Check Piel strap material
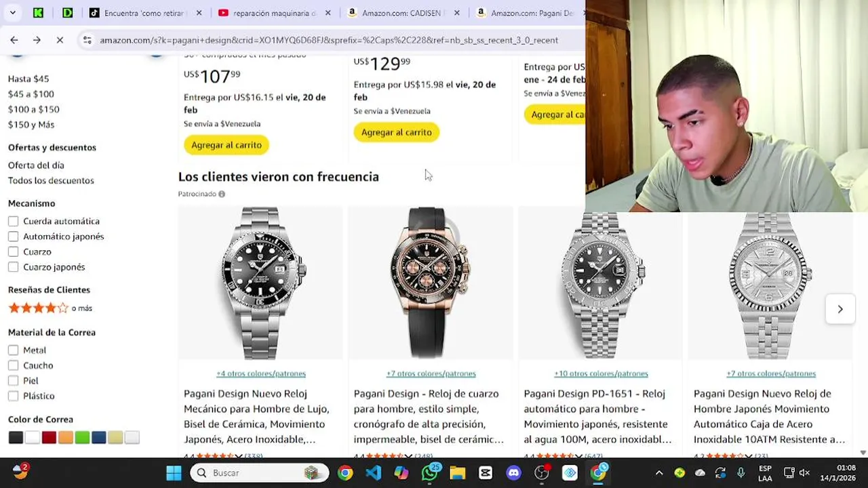 click(x=14, y=380)
